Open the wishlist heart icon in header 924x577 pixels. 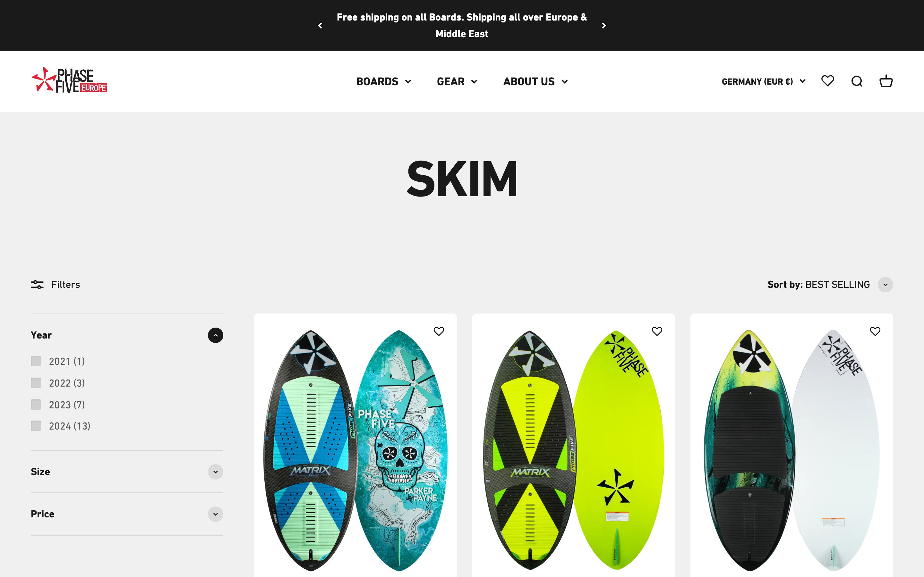pyautogui.click(x=827, y=81)
